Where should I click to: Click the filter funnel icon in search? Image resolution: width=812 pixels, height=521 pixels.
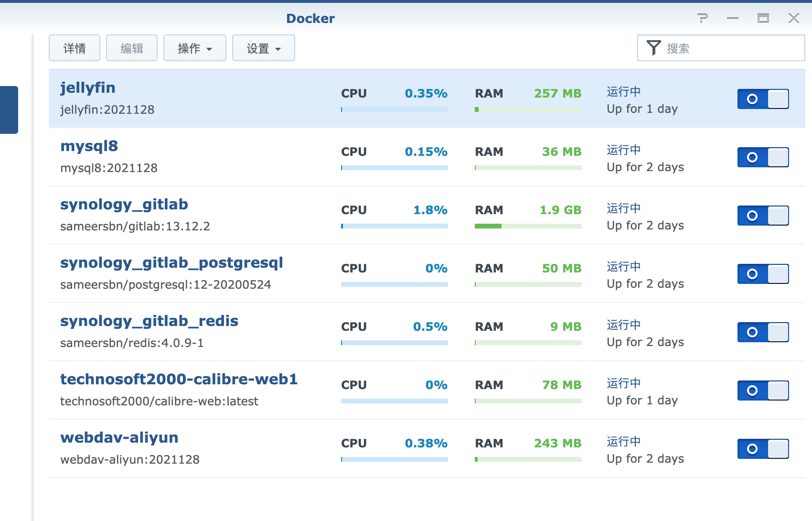(x=653, y=48)
